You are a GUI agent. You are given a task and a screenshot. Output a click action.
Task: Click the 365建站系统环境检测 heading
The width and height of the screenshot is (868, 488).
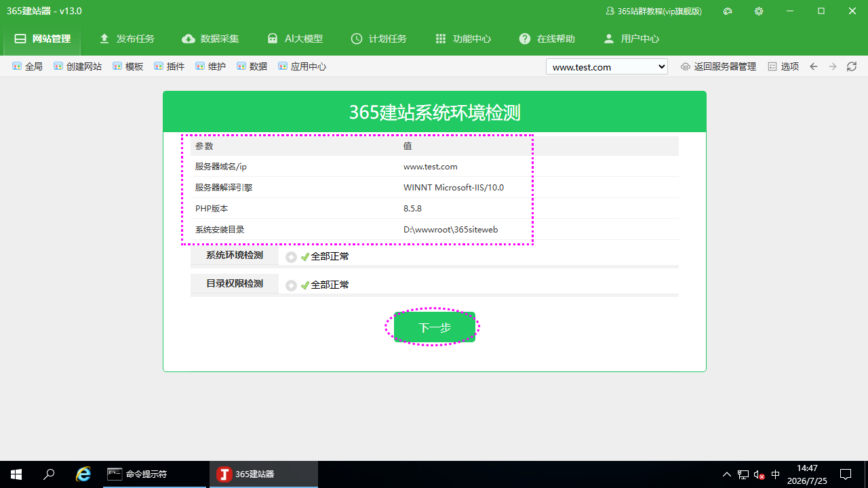(435, 113)
